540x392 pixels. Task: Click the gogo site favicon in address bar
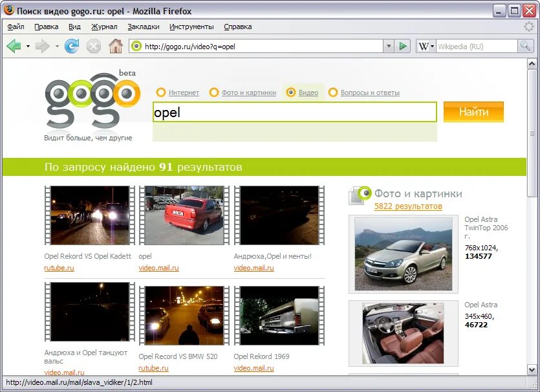coord(136,46)
